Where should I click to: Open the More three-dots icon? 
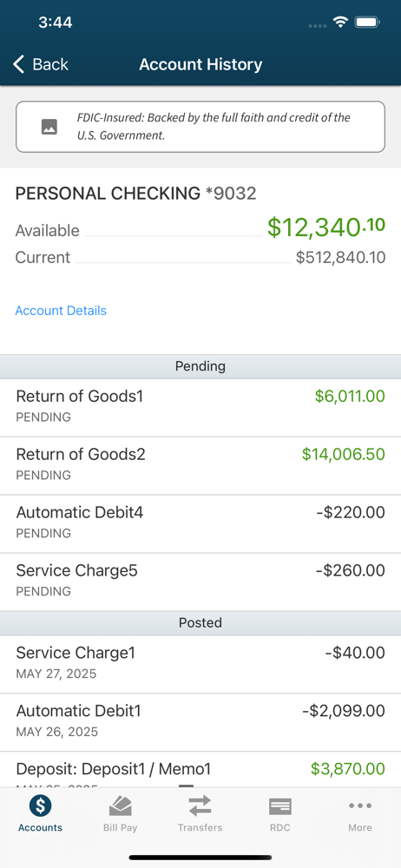coord(360,806)
